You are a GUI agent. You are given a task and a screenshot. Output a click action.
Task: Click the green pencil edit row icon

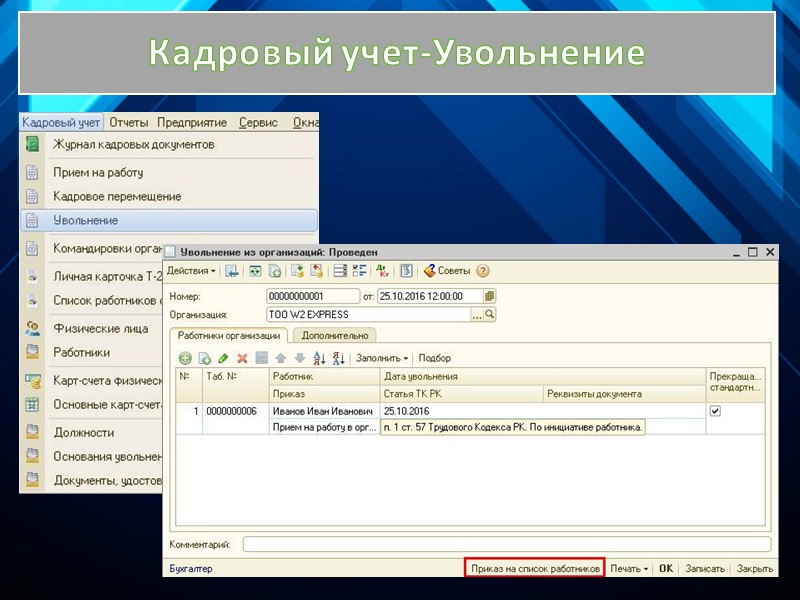[223, 358]
